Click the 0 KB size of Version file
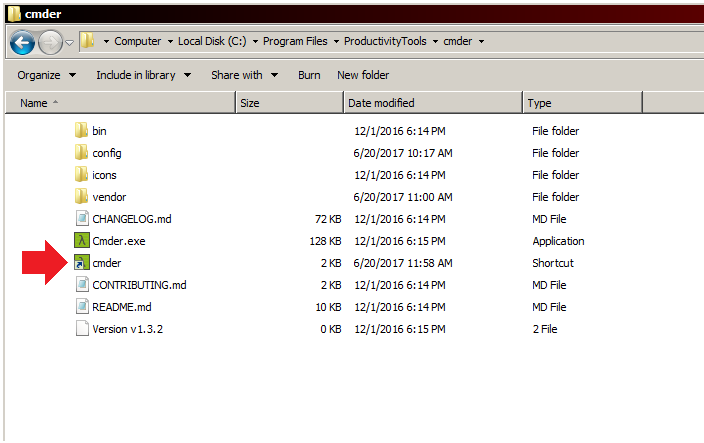 pos(330,329)
